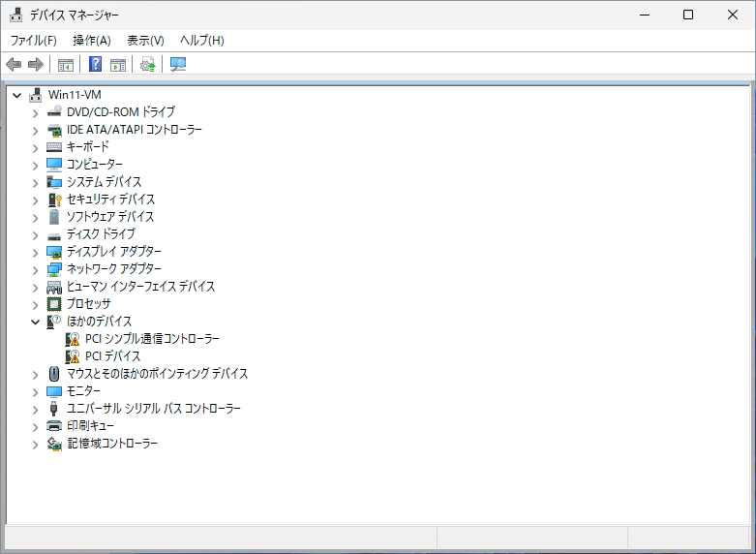Image resolution: width=756 pixels, height=554 pixels.
Task: Click the ヒューマン インターフェイス デバイス icon
Action: point(54,288)
